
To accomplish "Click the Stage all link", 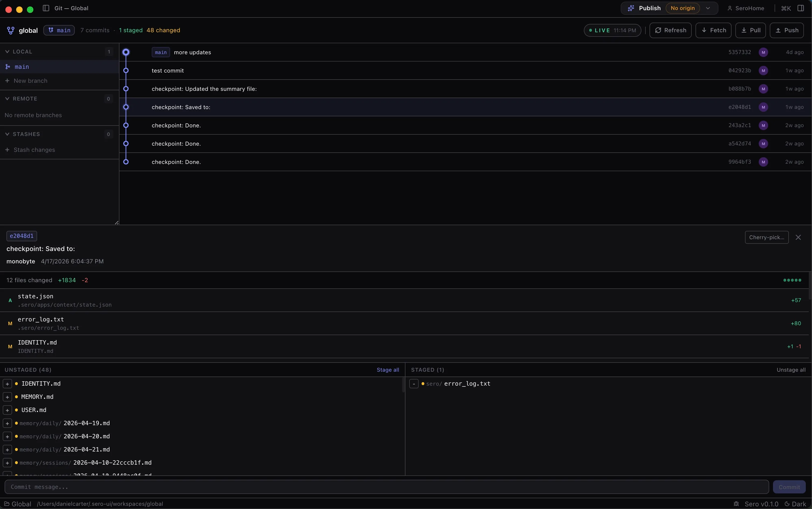I will 387,370.
